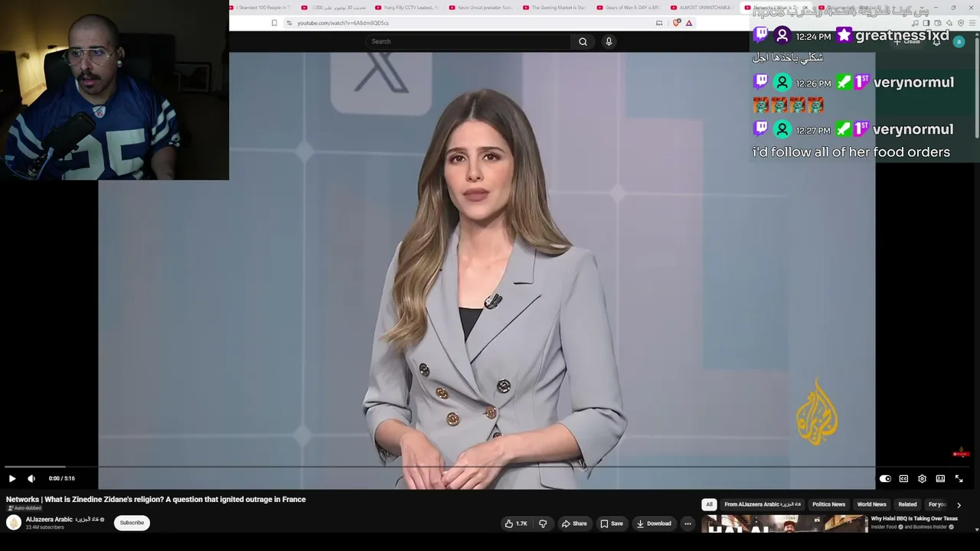980x551 pixels.
Task: Click the browser address bar URL
Action: click(x=343, y=23)
